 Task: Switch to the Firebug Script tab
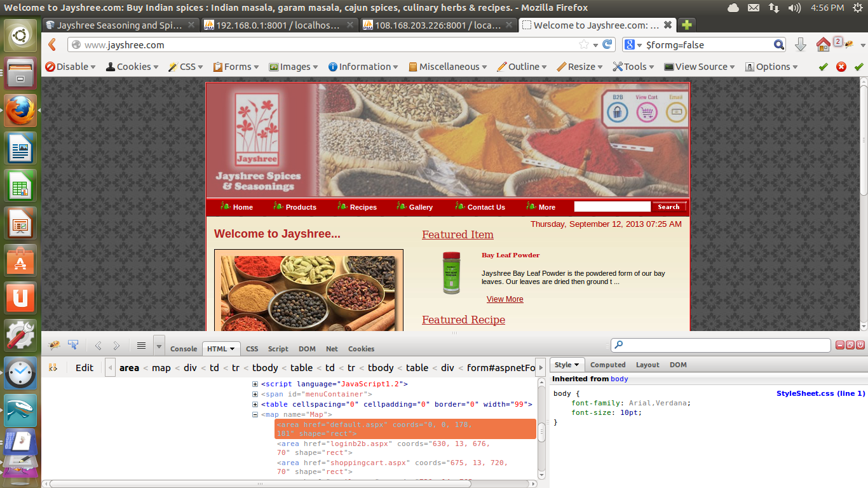[278, 349]
